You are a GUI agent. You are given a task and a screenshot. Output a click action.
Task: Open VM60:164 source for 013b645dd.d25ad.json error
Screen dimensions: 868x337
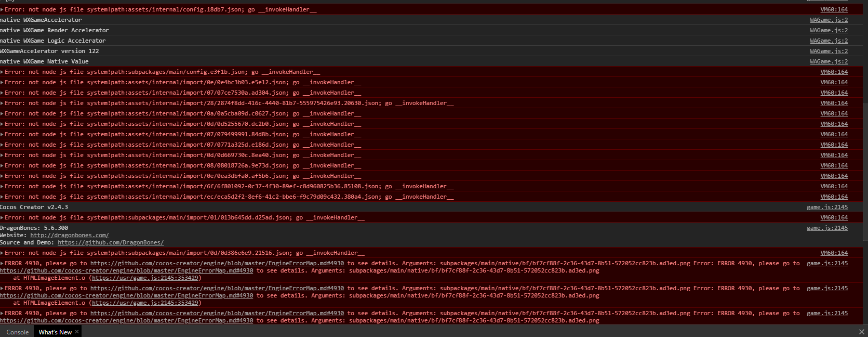834,217
